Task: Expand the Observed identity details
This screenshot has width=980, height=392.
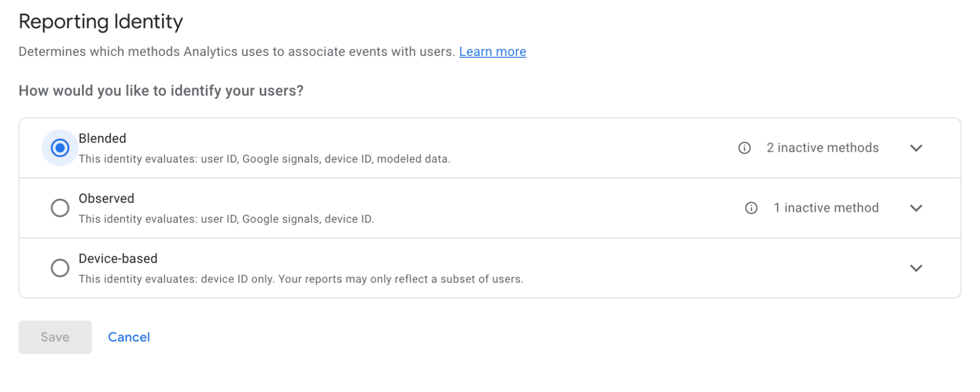Action: 916,208
